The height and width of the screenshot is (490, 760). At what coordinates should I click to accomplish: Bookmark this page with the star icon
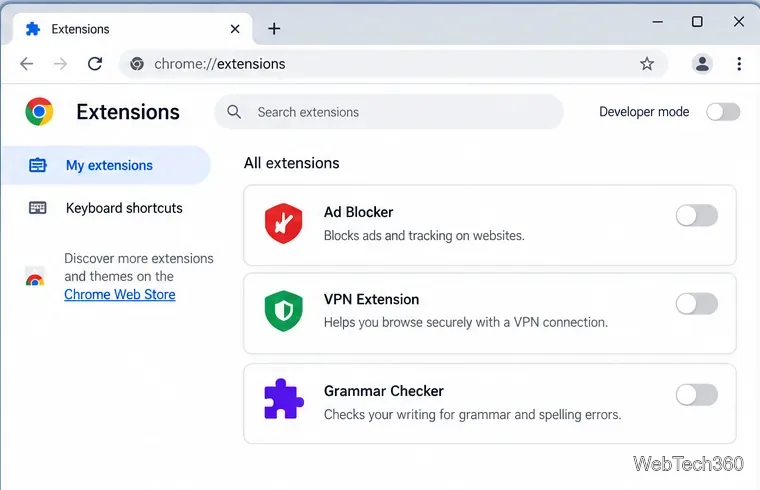[647, 63]
